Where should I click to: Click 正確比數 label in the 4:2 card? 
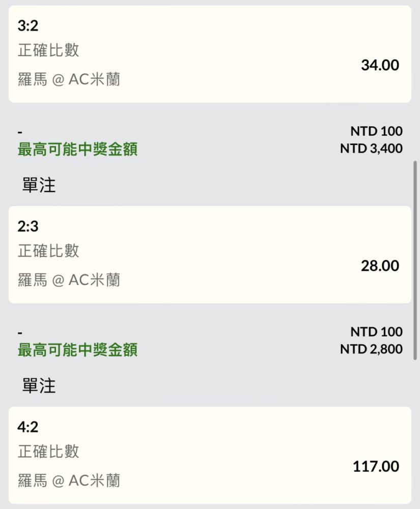pos(49,451)
